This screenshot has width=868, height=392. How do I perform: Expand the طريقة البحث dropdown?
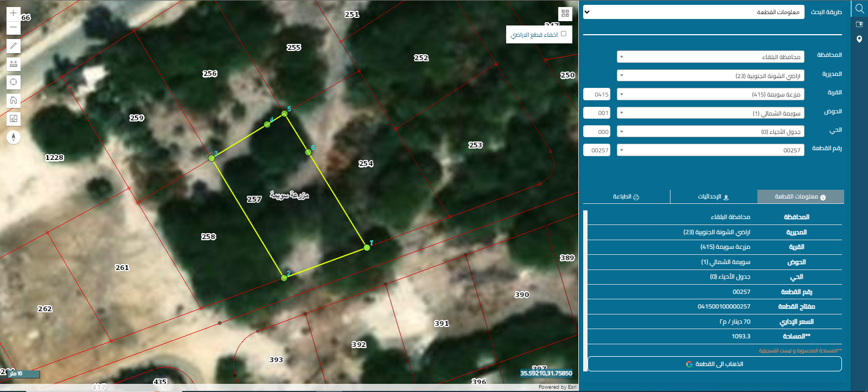[x=694, y=12]
